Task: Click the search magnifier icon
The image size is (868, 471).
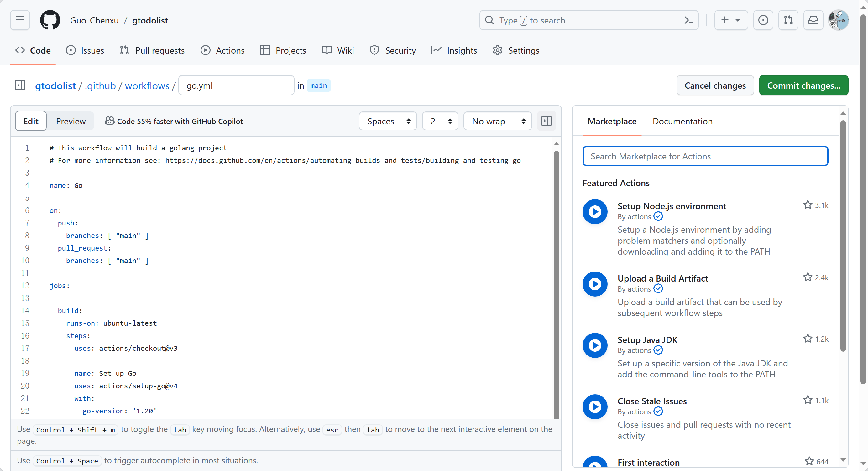Action: pyautogui.click(x=489, y=20)
